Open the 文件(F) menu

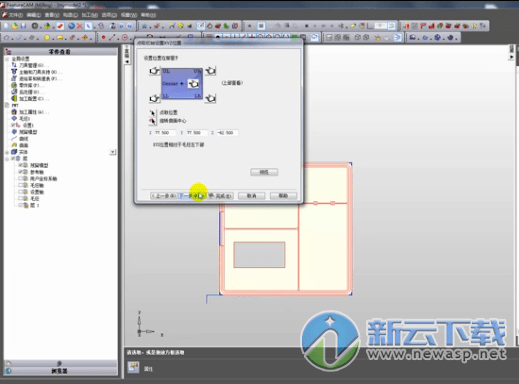(16, 15)
